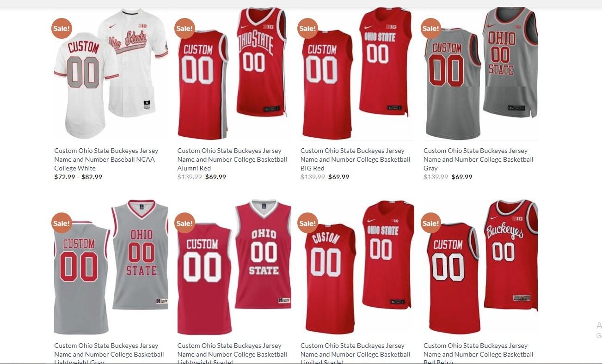This screenshot has width=602, height=364.
Task: Click Sale badge on Lightweight Gray jersey
Action: (x=61, y=223)
